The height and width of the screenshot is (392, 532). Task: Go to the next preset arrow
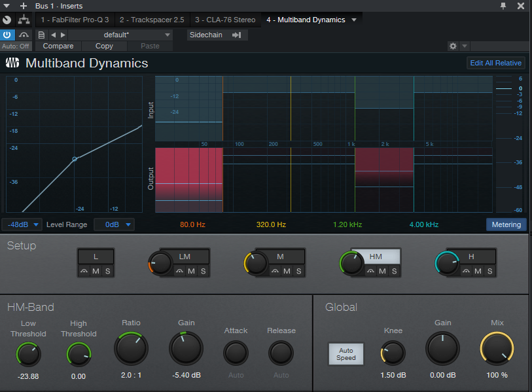[63, 35]
